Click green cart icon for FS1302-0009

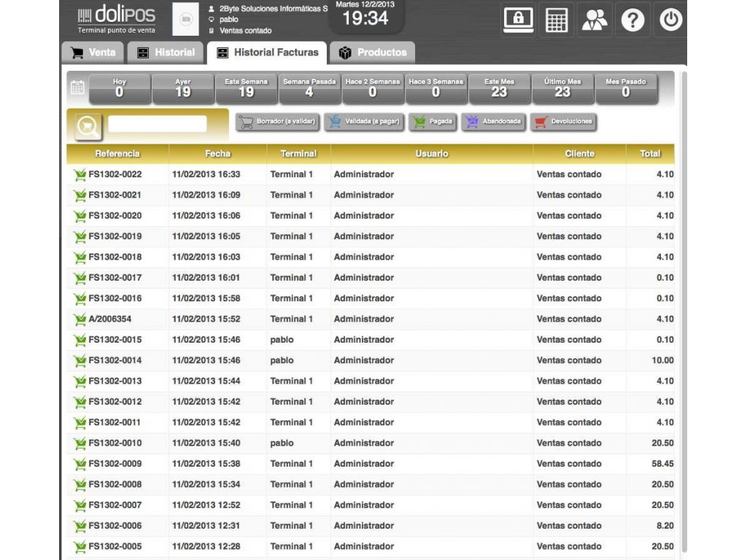pyautogui.click(x=80, y=464)
